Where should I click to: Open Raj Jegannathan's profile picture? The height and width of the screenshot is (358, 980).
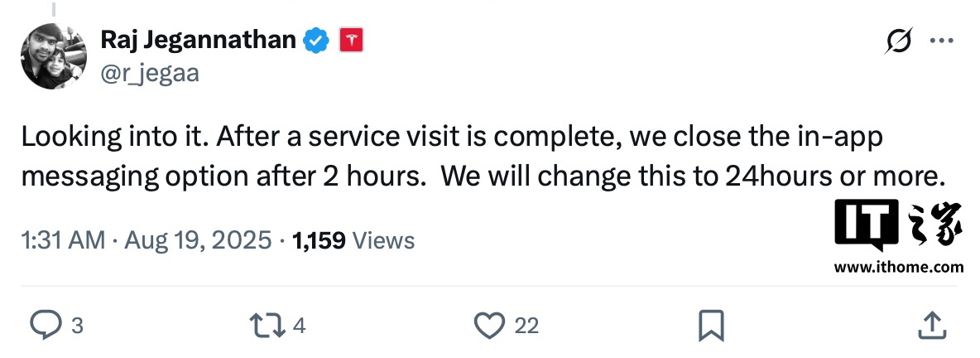(54, 56)
